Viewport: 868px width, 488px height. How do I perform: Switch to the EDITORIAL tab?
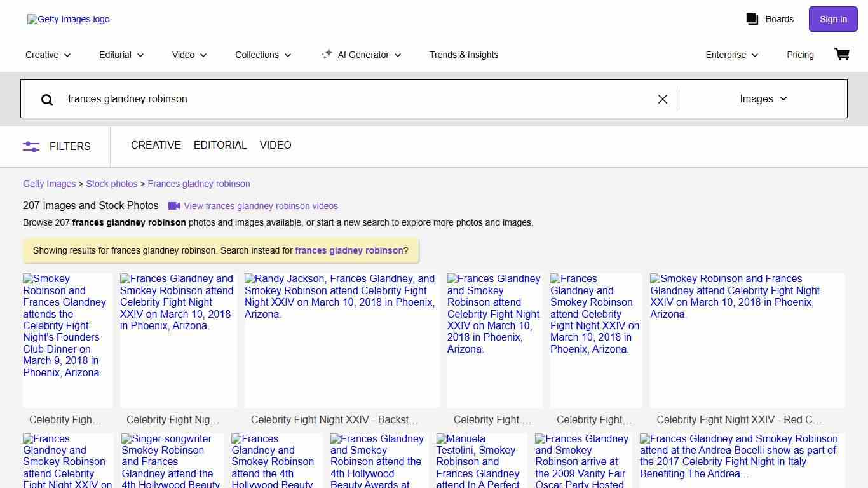click(220, 146)
